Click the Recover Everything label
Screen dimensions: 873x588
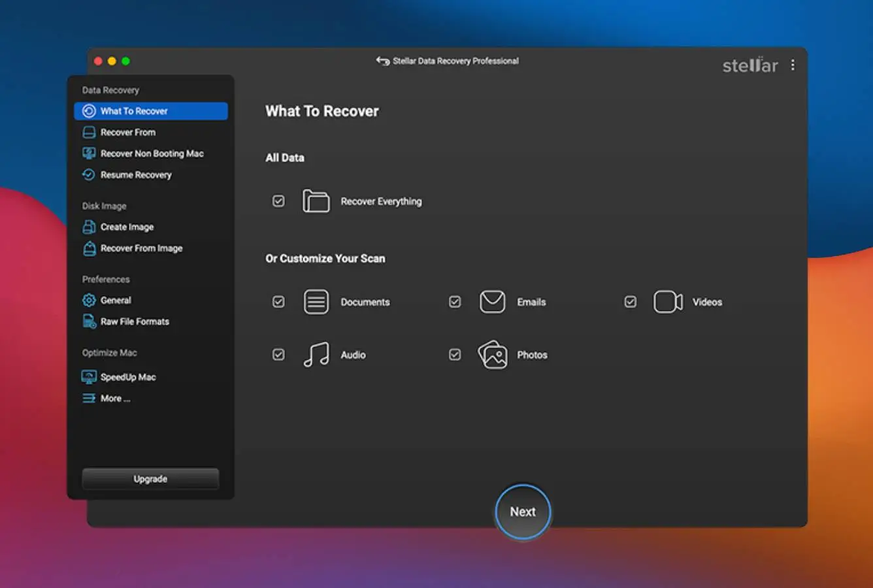(x=381, y=201)
